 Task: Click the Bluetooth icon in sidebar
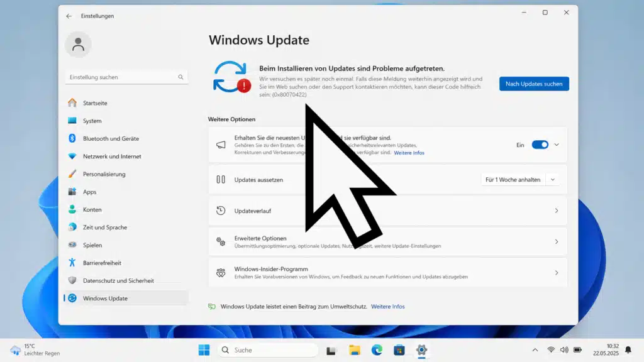(x=72, y=138)
